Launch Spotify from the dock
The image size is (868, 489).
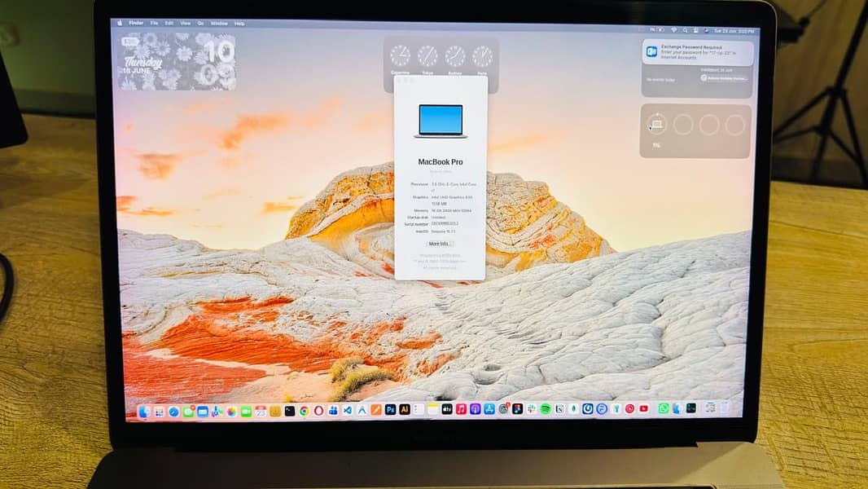(x=546, y=408)
